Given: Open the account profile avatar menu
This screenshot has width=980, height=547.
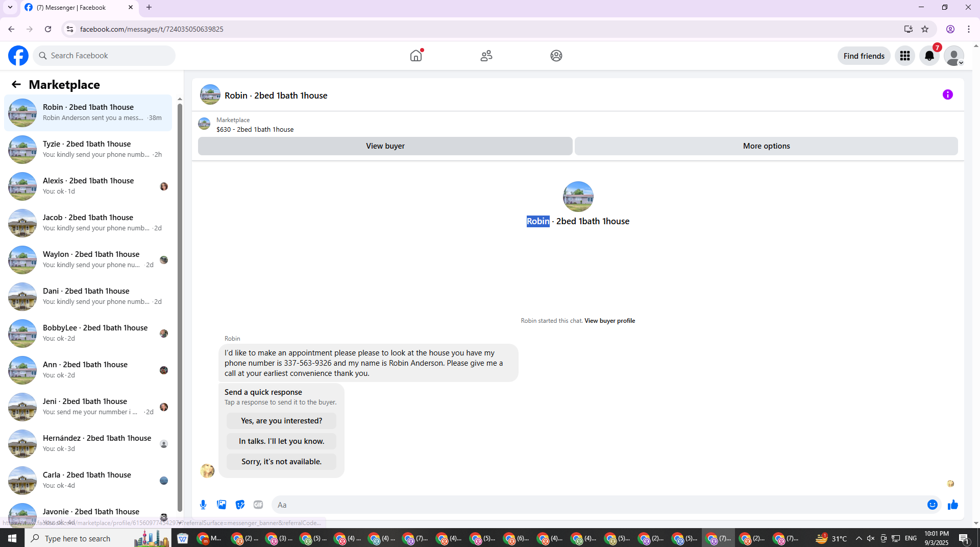Looking at the screenshot, I should tap(953, 56).
